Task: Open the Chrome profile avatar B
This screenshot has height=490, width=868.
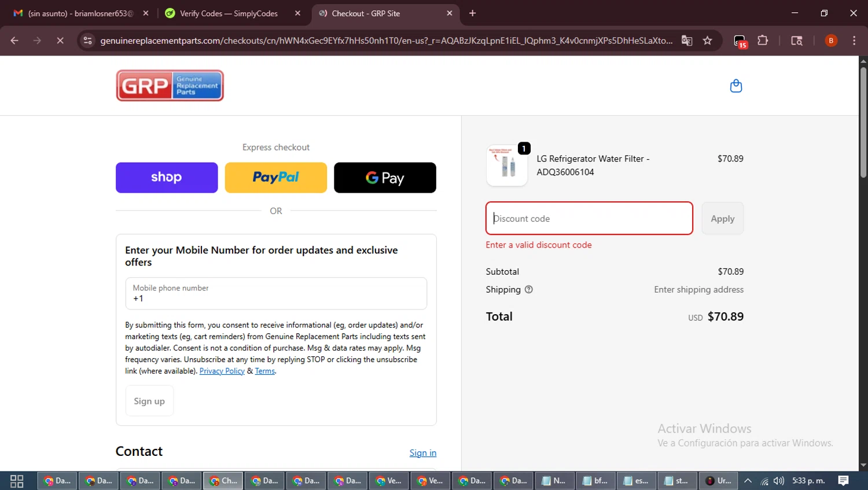Action: [831, 40]
